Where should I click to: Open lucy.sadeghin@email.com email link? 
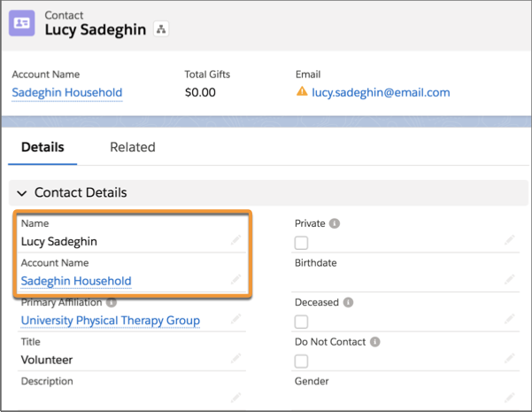(381, 92)
